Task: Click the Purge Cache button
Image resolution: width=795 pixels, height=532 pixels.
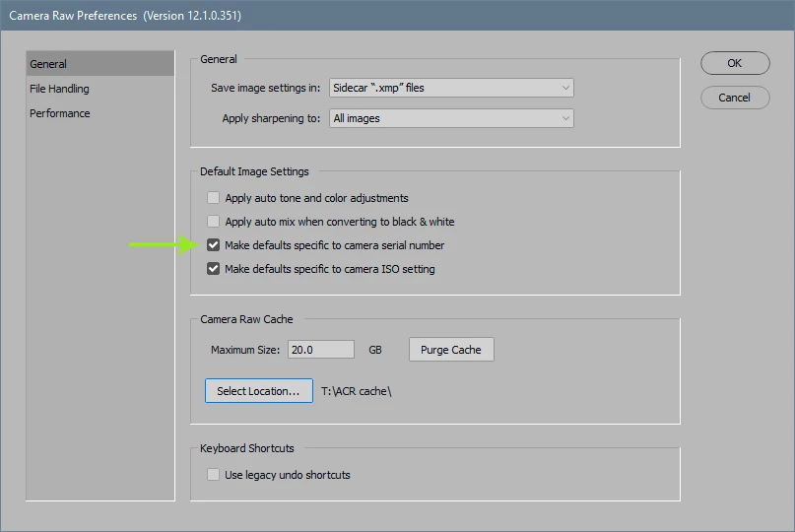Action: coord(451,350)
